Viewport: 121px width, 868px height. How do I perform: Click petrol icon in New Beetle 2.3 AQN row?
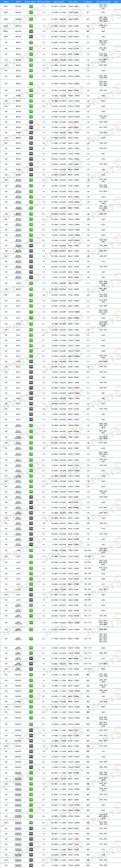(x=31, y=648)
